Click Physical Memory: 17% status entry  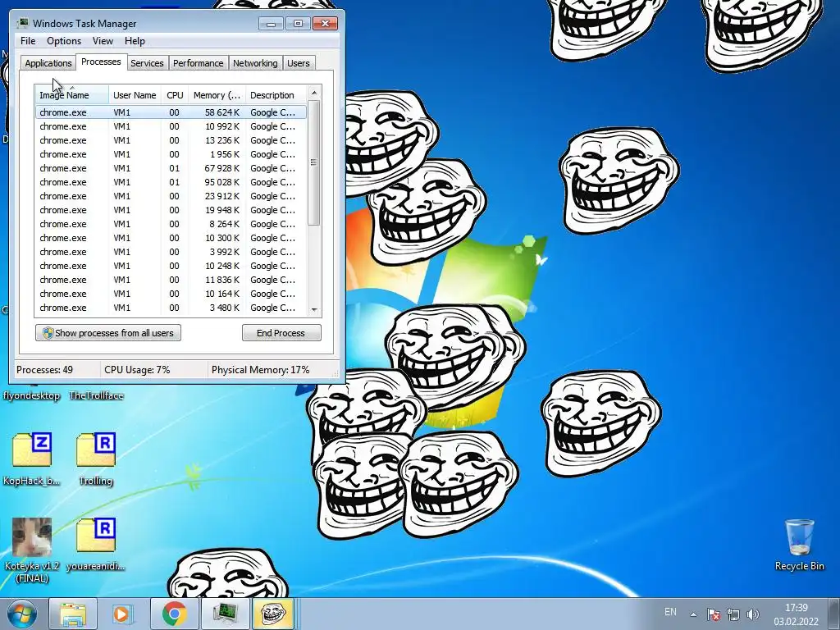(x=260, y=370)
